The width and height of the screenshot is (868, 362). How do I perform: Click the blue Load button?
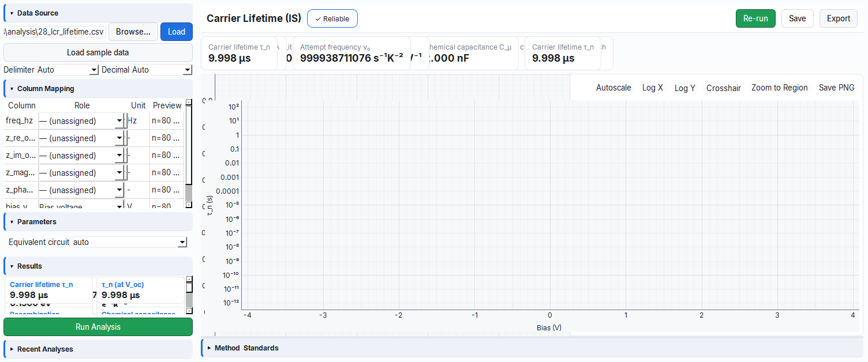[177, 32]
